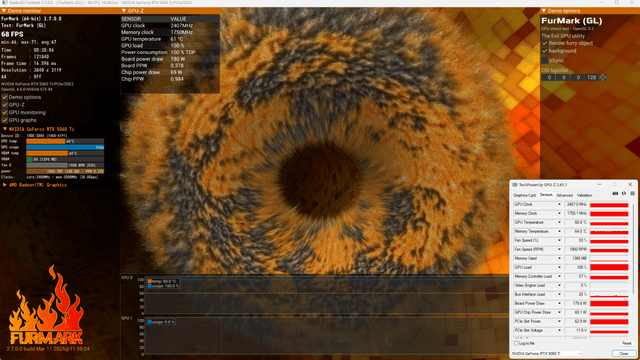This screenshot has width=640, height=360.
Task: Open the Board Power Draw sensor dropdown
Action: (559, 303)
